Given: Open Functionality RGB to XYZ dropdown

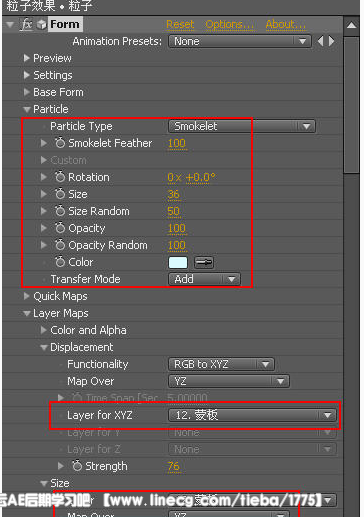Looking at the screenshot, I should pyautogui.click(x=221, y=364).
